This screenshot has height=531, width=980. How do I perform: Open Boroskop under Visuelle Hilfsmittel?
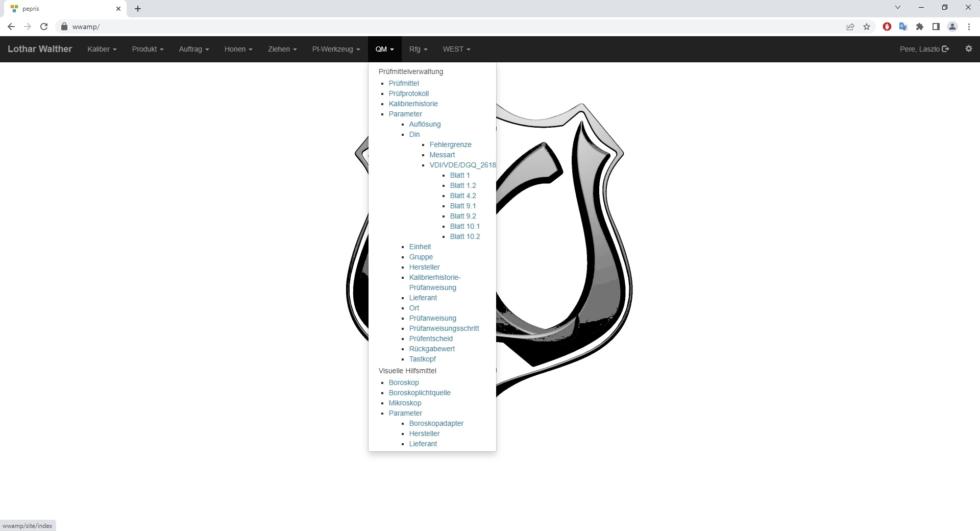(404, 382)
